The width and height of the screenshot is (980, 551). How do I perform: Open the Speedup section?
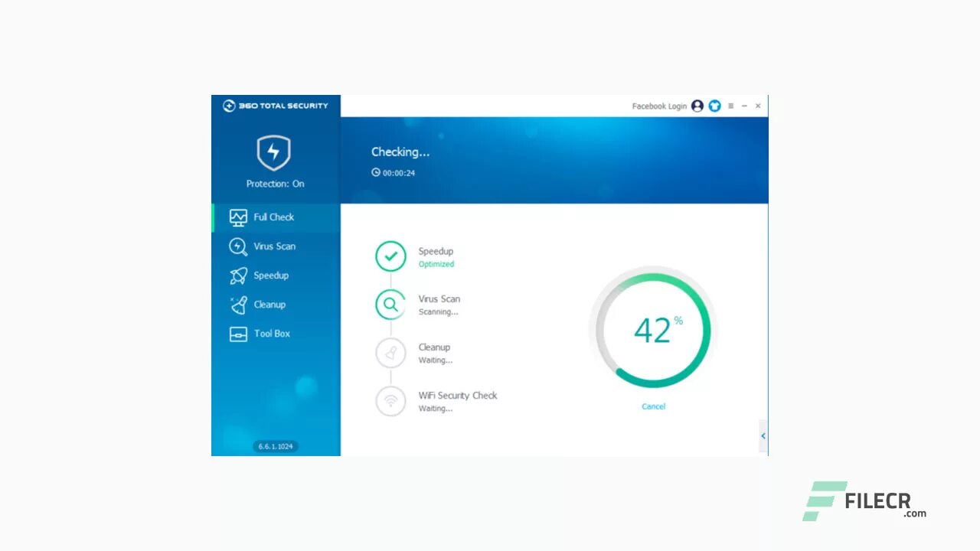[x=276, y=275]
